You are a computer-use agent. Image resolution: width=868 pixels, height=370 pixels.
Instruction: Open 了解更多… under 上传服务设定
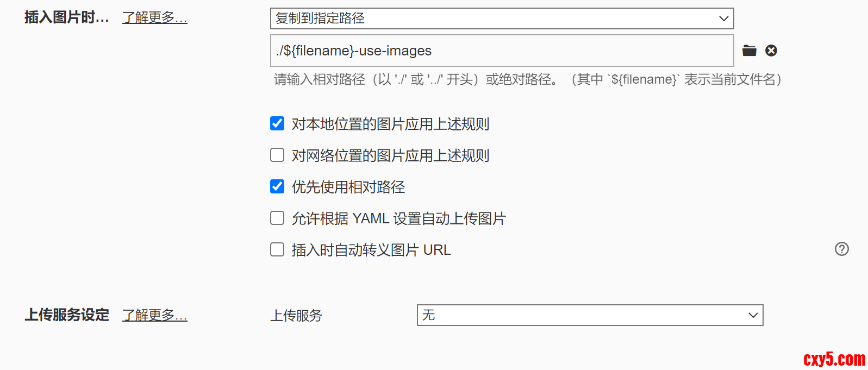154,315
